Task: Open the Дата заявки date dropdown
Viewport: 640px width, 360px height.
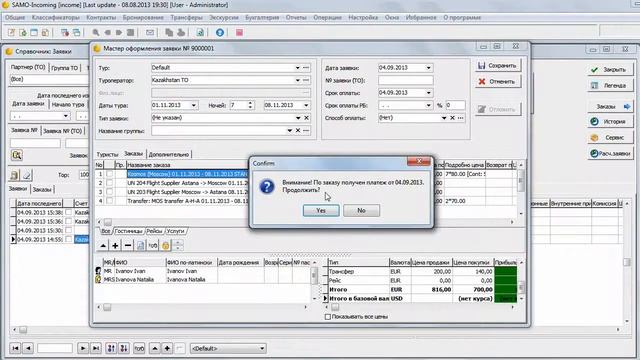Action: 429,68
